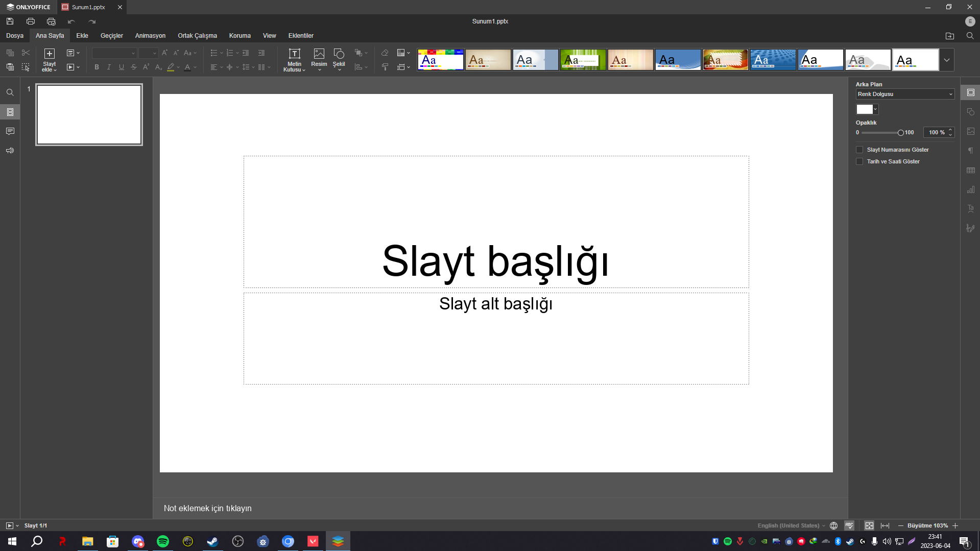Open the bullet list dropdown
Viewport: 980px width, 551px height.
point(217,53)
